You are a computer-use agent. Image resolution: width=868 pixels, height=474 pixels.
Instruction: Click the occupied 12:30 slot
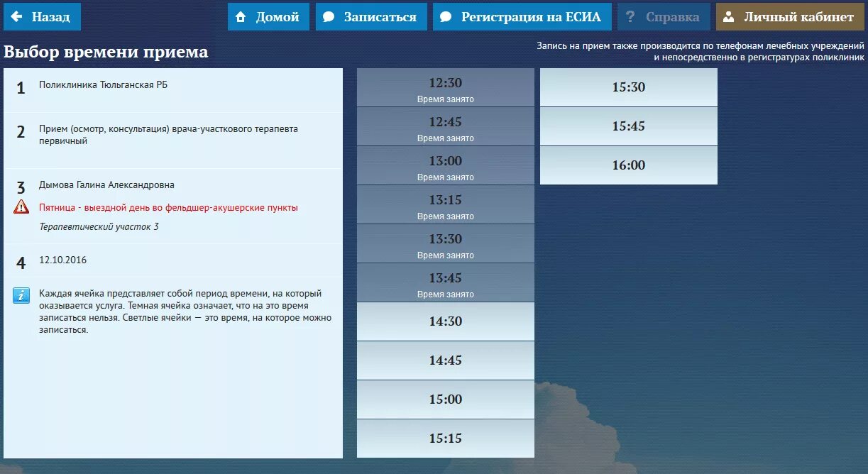pos(446,87)
